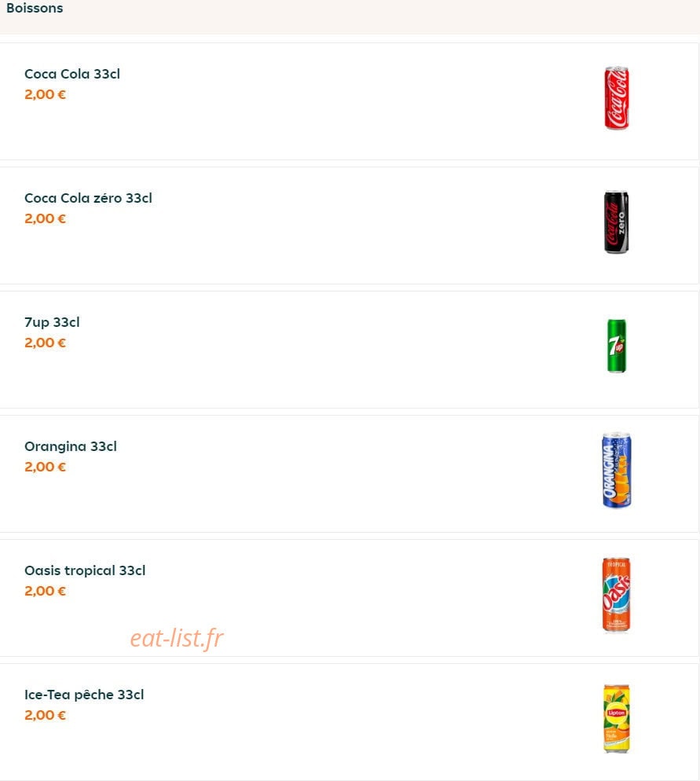This screenshot has width=700, height=781.
Task: Click the 2,00 € price under Oasis tropical
Action: [x=45, y=591]
